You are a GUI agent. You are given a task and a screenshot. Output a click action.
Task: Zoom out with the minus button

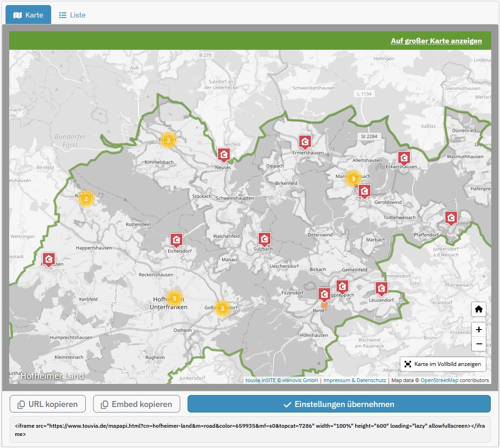click(479, 344)
